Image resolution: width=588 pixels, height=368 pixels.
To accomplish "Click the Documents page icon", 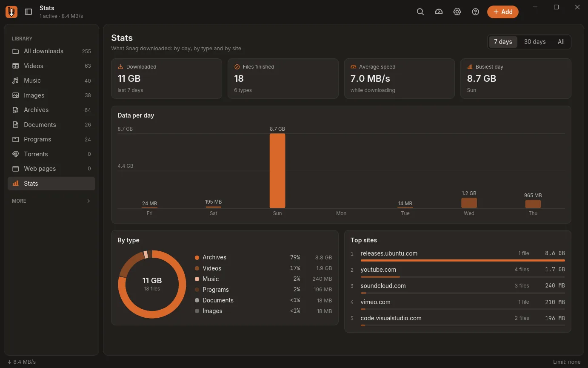I will 16,125.
